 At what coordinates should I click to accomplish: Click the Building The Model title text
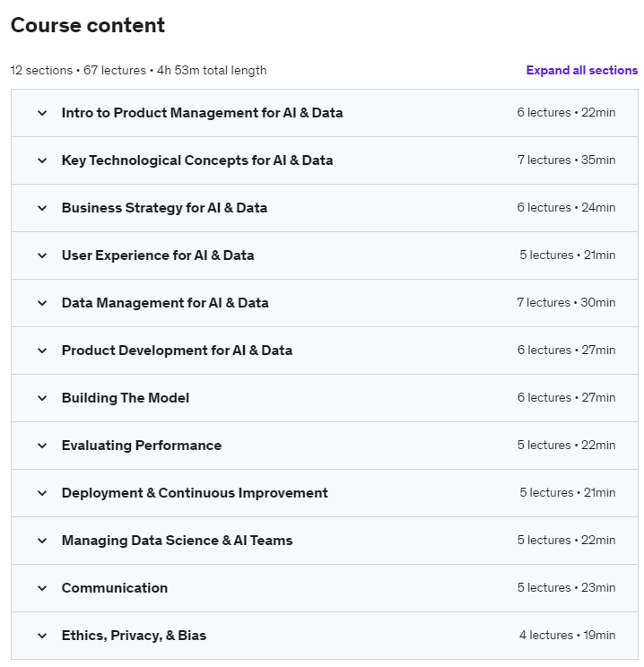tap(126, 398)
